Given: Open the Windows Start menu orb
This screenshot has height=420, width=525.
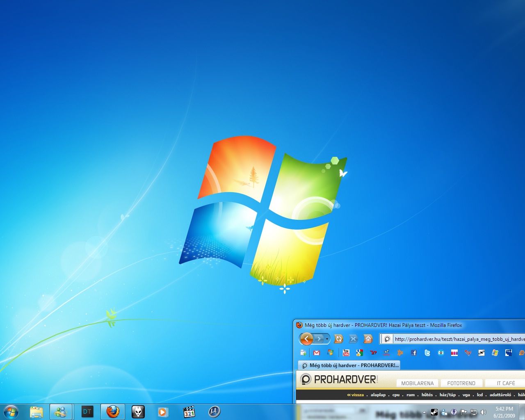Looking at the screenshot, I should pos(11,412).
